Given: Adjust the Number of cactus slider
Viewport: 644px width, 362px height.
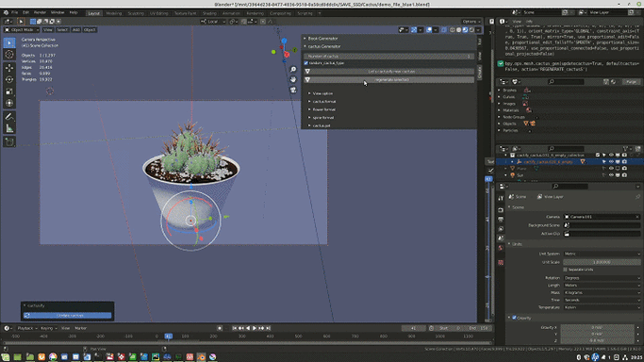Looking at the screenshot, I should [x=389, y=56].
